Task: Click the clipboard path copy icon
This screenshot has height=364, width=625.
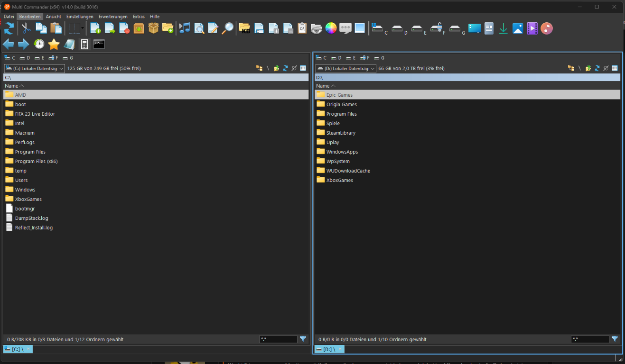Action: (x=302, y=28)
